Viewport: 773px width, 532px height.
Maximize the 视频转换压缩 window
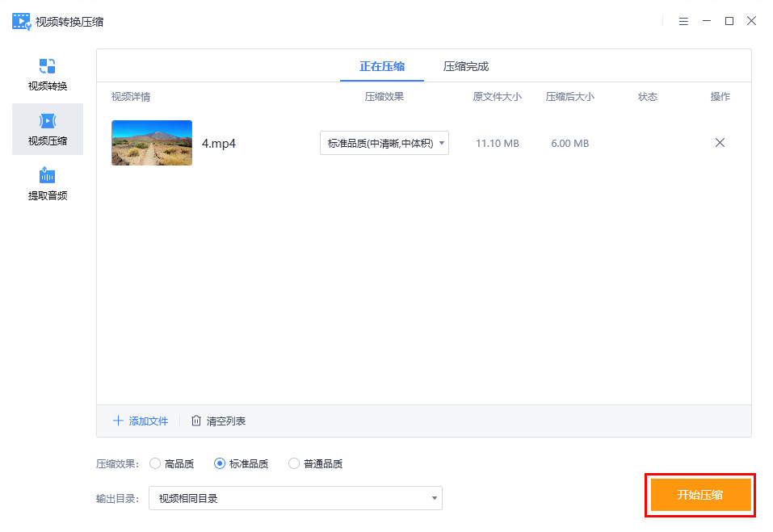coord(729,21)
